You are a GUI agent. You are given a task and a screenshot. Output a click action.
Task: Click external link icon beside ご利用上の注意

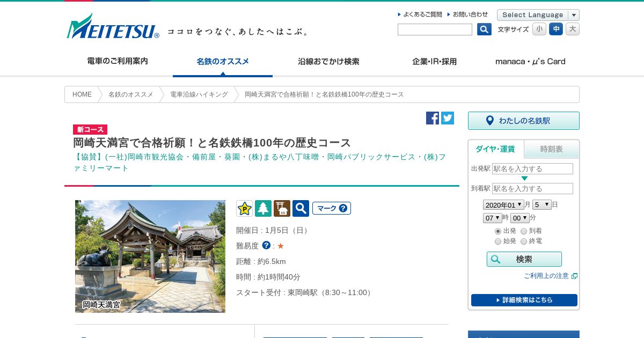click(x=574, y=276)
